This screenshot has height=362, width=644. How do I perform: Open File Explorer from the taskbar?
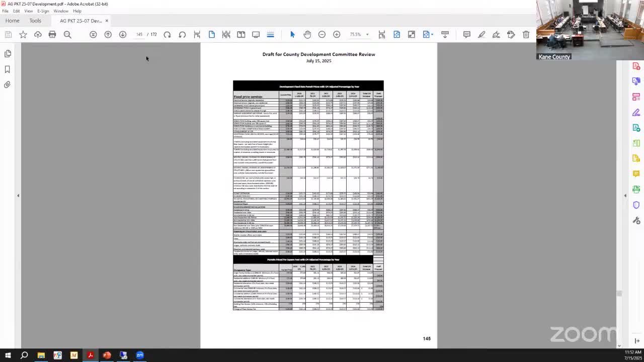click(x=41, y=355)
